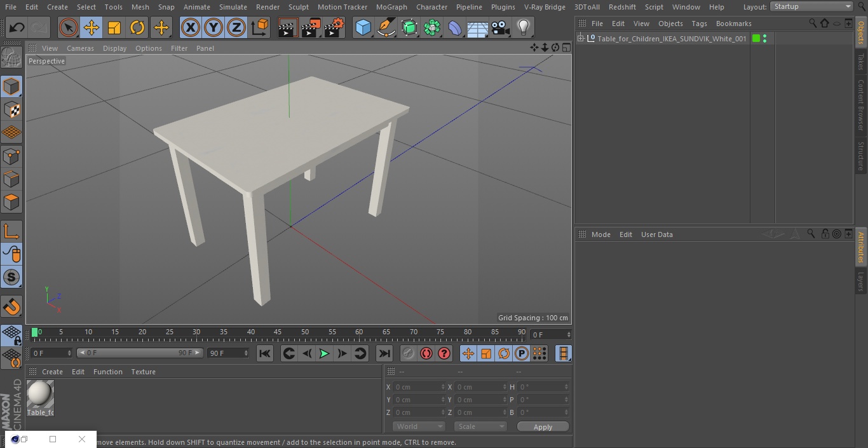Screen dimensions: 868x448
Task: Click the current frame 0 F field
Action: pos(551,334)
